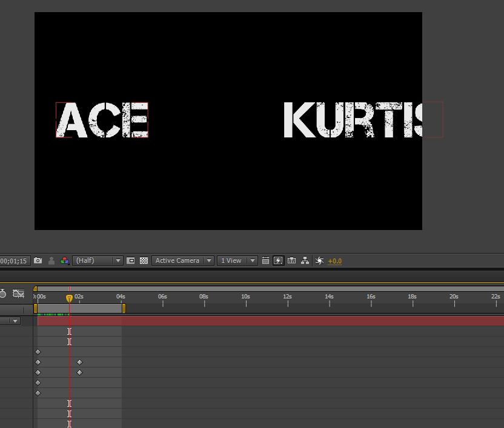The height and width of the screenshot is (428, 504).
Task: Click the 02s mark on time ruler
Action: click(79, 297)
